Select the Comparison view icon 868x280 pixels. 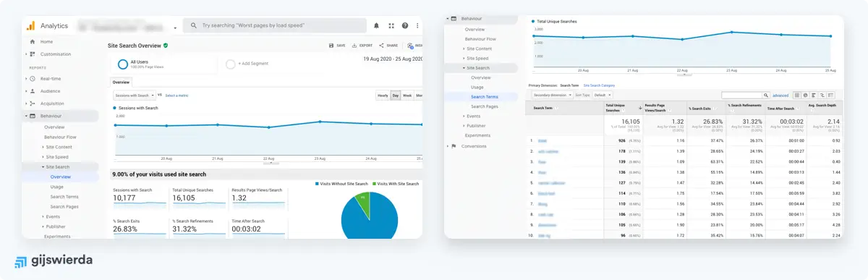point(822,95)
